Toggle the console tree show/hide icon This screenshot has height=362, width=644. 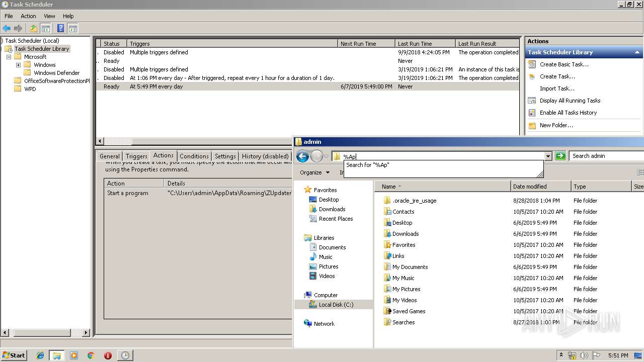[45, 29]
